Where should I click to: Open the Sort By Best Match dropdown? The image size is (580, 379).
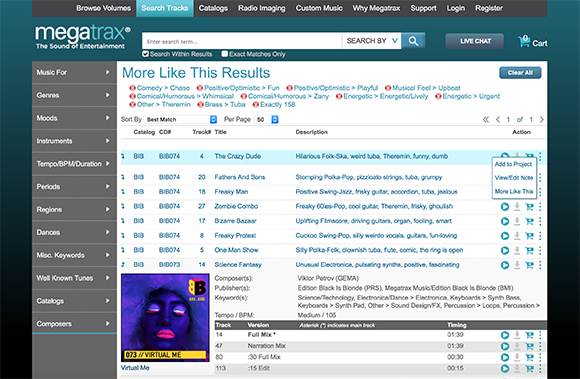click(181, 119)
